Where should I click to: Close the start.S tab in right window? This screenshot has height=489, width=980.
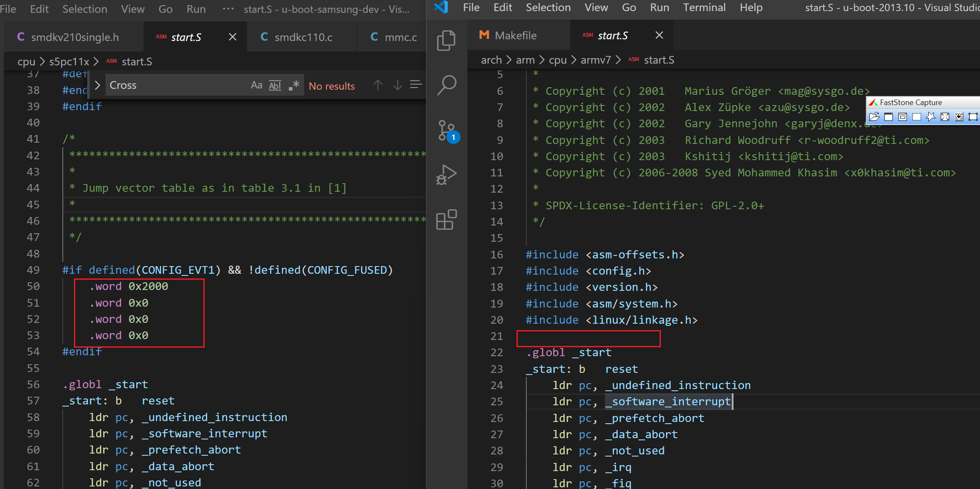tap(659, 35)
